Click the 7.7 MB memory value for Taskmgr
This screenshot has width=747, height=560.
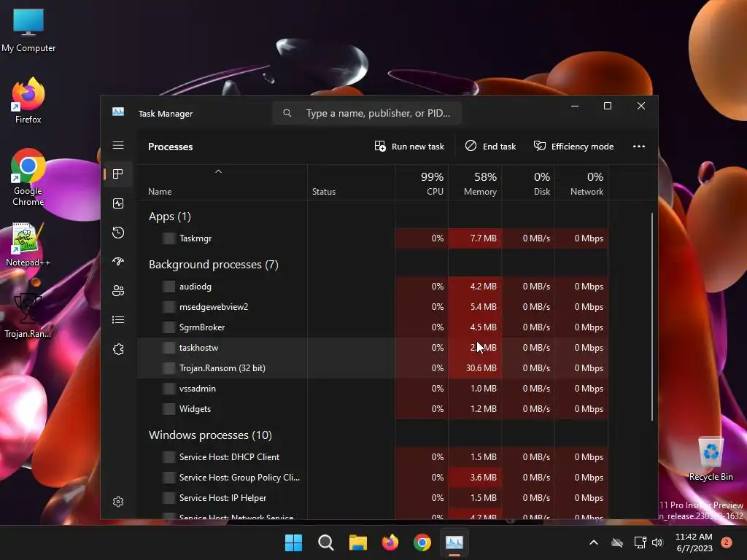[483, 238]
